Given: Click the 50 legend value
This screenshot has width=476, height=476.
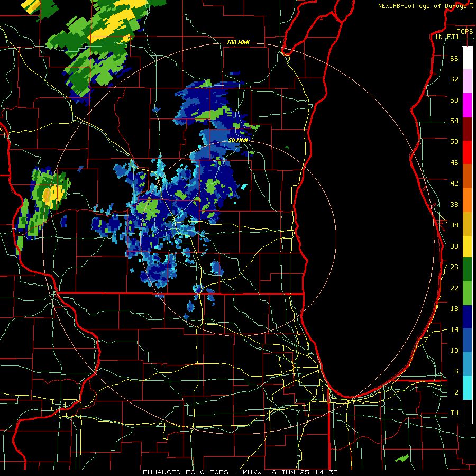Looking at the screenshot, I should pos(454,142).
